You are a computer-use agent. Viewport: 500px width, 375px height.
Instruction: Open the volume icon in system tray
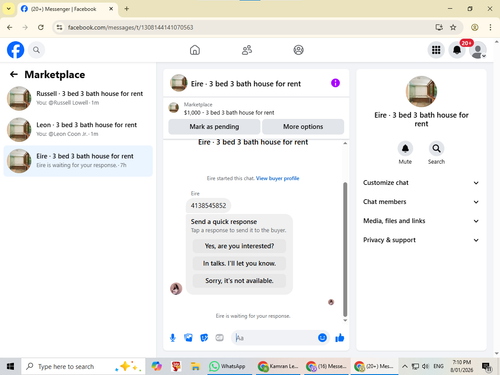coord(425,366)
